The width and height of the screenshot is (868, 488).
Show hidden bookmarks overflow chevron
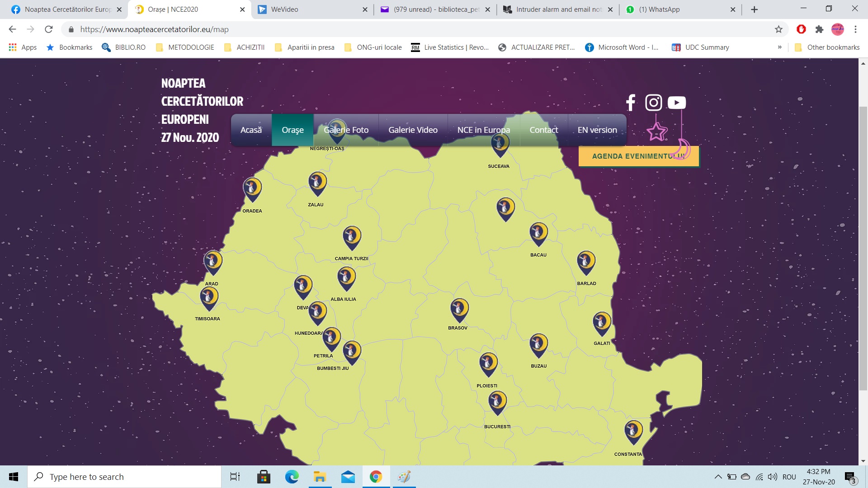(779, 47)
